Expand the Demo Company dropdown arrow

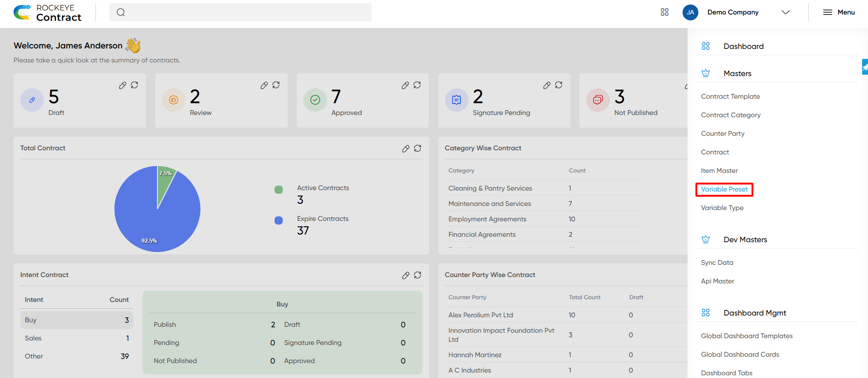point(786,12)
